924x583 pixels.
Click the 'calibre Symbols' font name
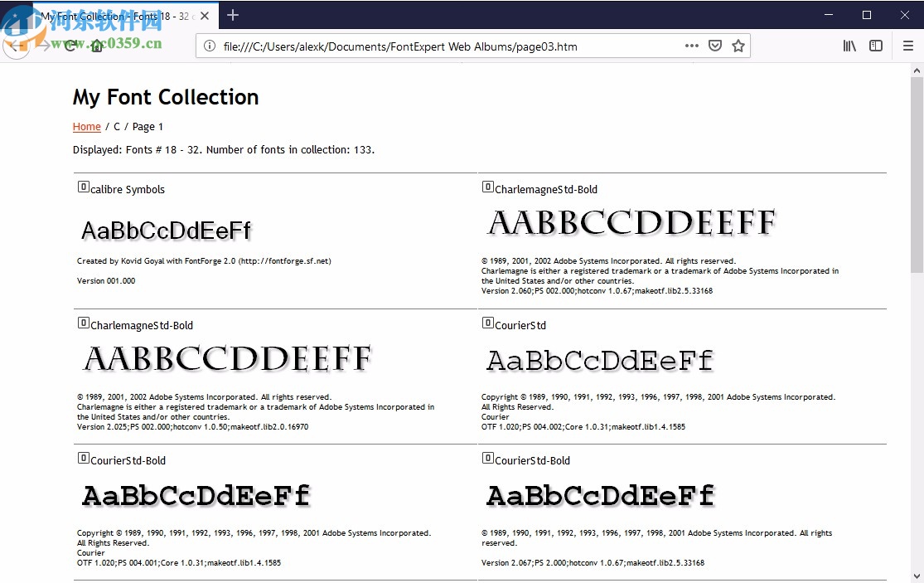coord(128,189)
